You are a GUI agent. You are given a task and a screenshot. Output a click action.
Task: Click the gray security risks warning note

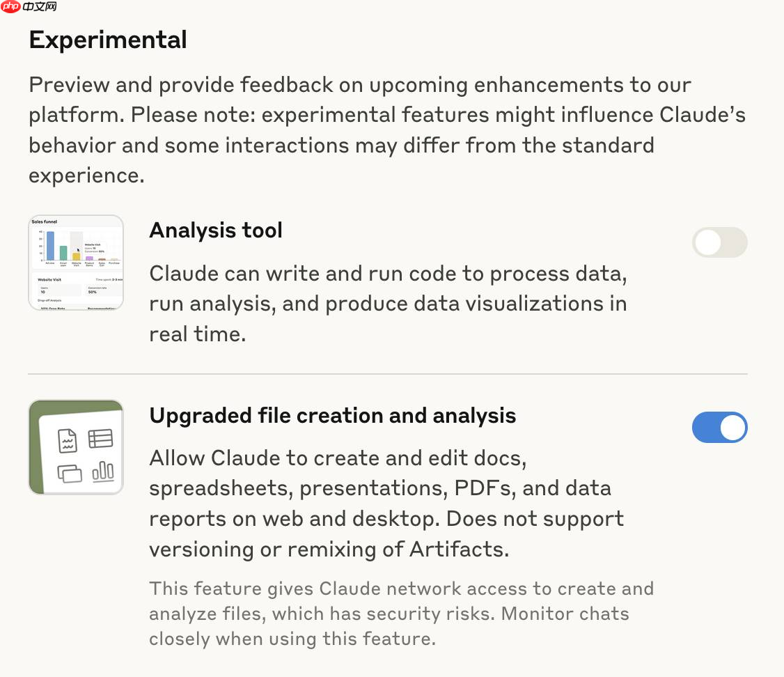pos(401,614)
